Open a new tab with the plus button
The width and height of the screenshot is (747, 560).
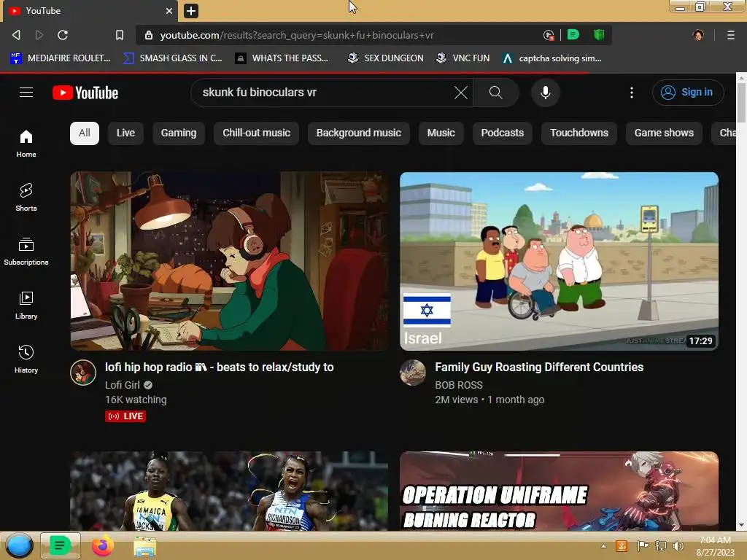191,11
